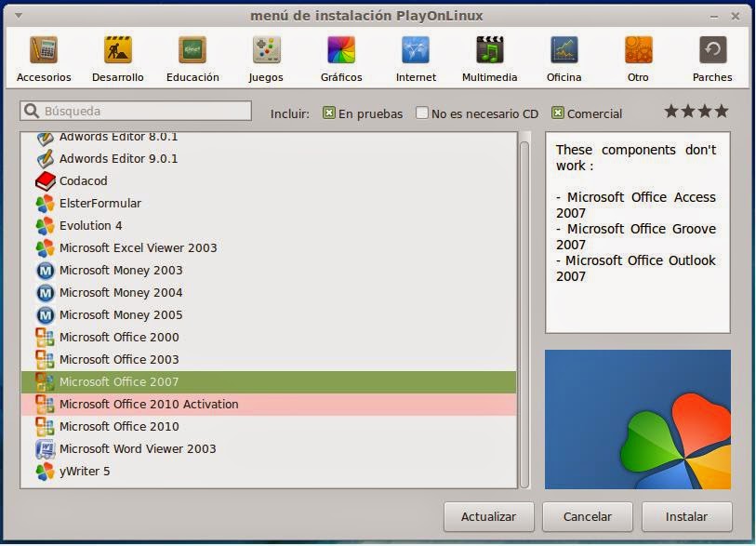Open the Otro category icon
This screenshot has width=756, height=546.
pyautogui.click(x=638, y=49)
